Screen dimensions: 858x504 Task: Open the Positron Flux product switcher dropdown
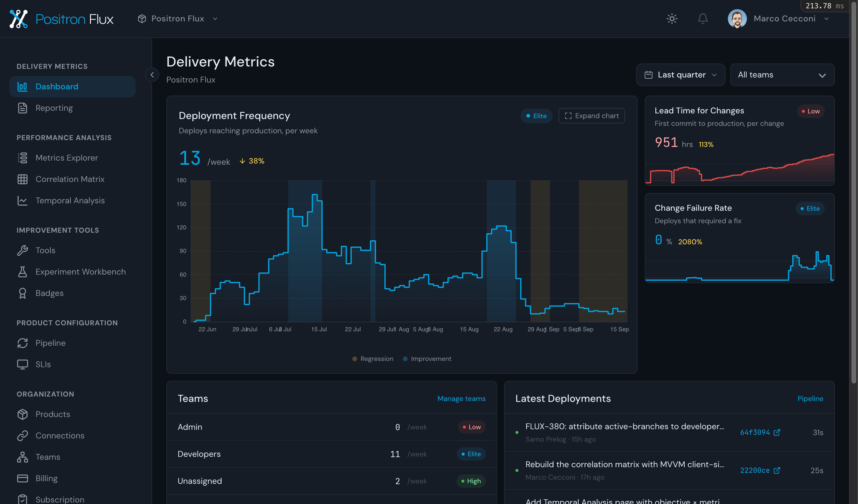click(177, 19)
